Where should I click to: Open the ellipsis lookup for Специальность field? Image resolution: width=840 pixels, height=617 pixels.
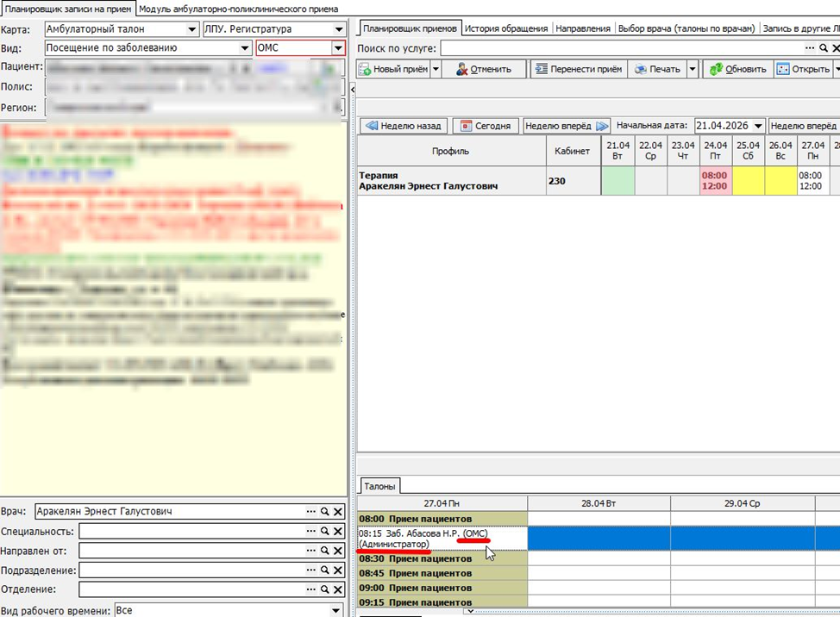[310, 531]
